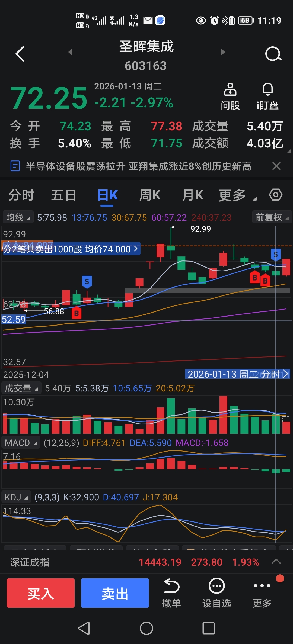The height and width of the screenshot is (644, 293).
Task: Open 更多 chart period dropdown
Action: click(x=238, y=195)
